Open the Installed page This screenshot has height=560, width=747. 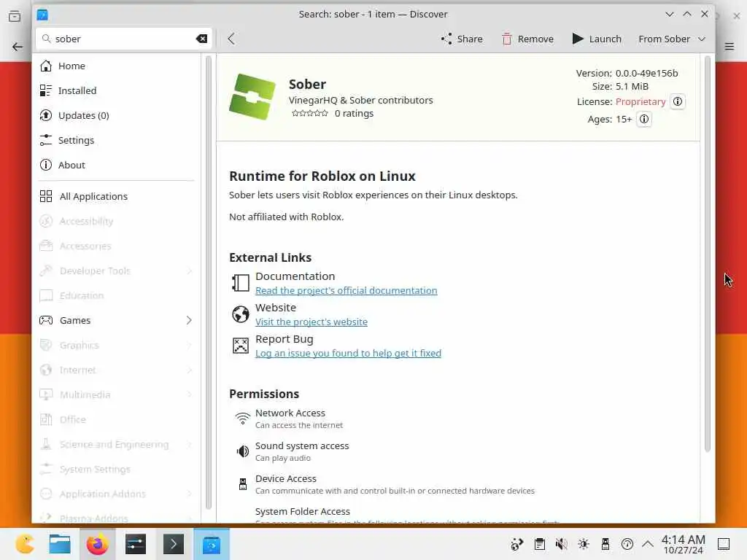[116, 90]
